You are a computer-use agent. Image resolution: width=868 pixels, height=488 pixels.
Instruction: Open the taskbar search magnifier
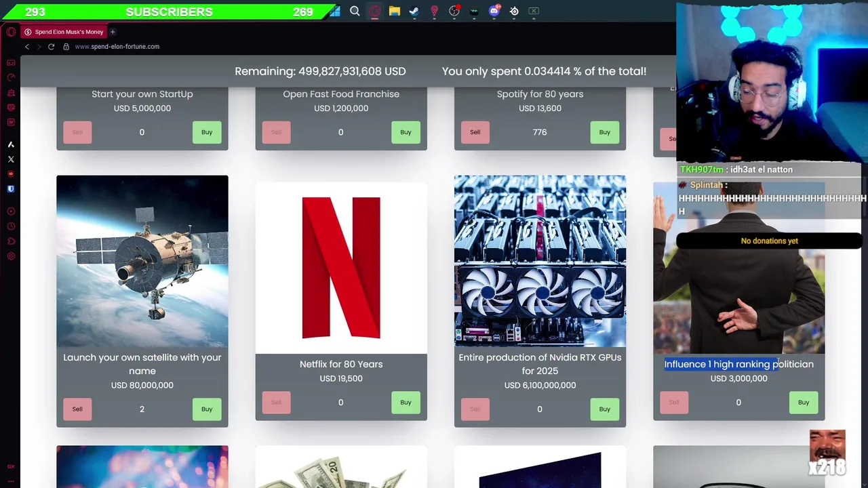coord(355,11)
